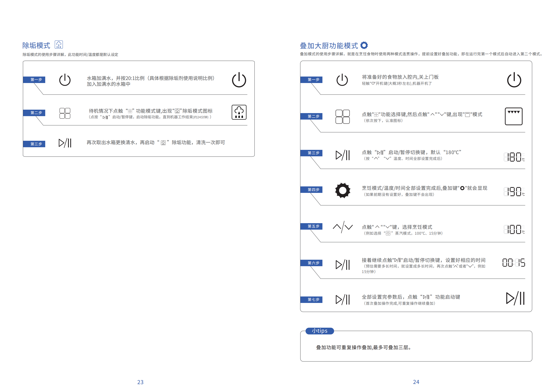Click the descaling icon beside the 除垢模式 heading
Image resolution: width=555 pixels, height=392 pixels.
point(59,45)
